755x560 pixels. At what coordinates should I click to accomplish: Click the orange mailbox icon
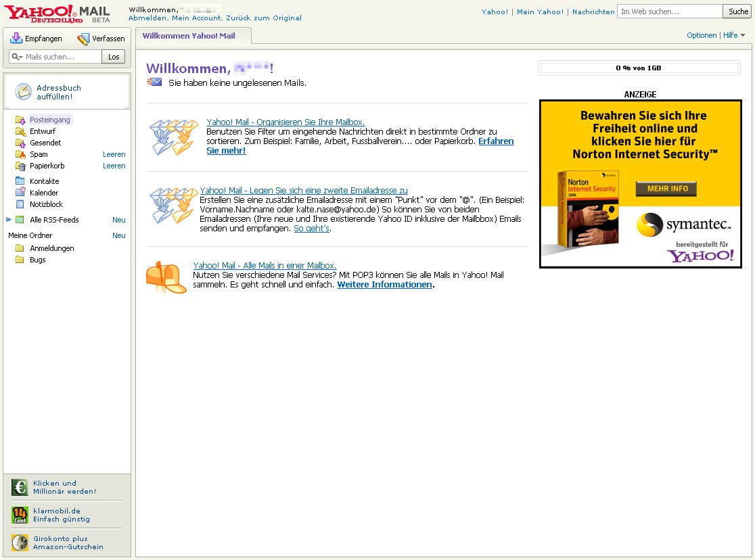pyautogui.click(x=166, y=278)
